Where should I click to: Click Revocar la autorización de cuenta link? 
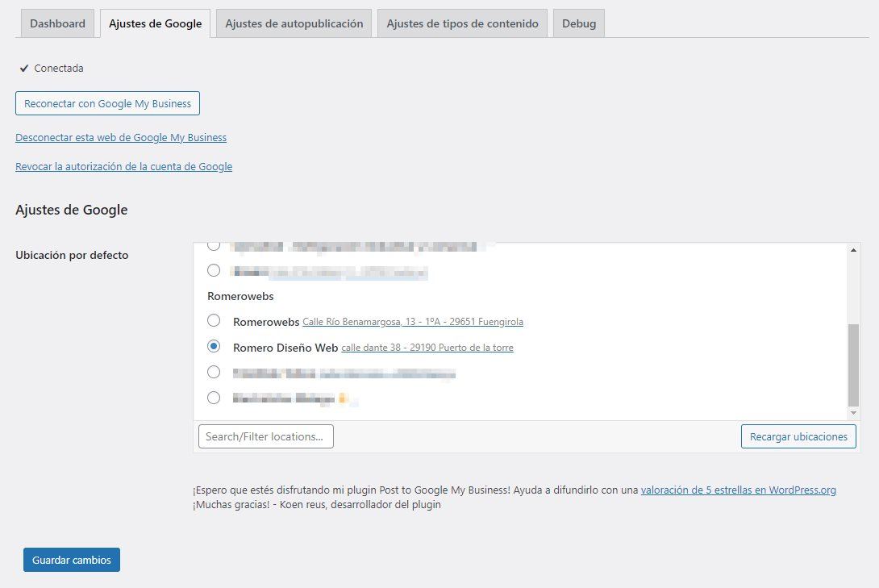[123, 167]
